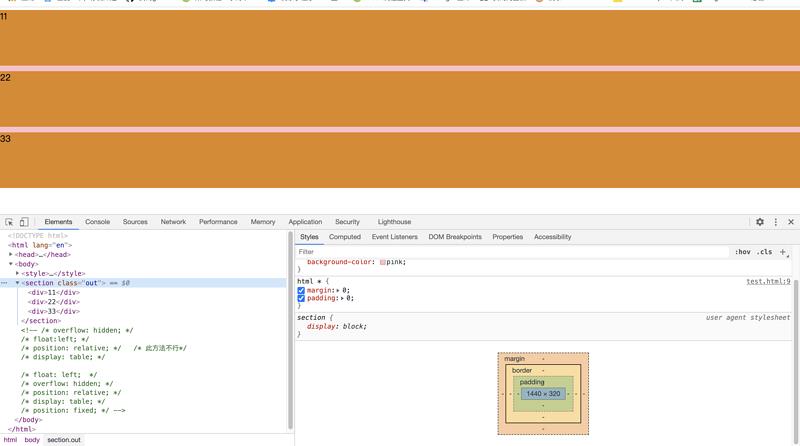
Task: Toggle the device toolbar icon
Action: 24,222
